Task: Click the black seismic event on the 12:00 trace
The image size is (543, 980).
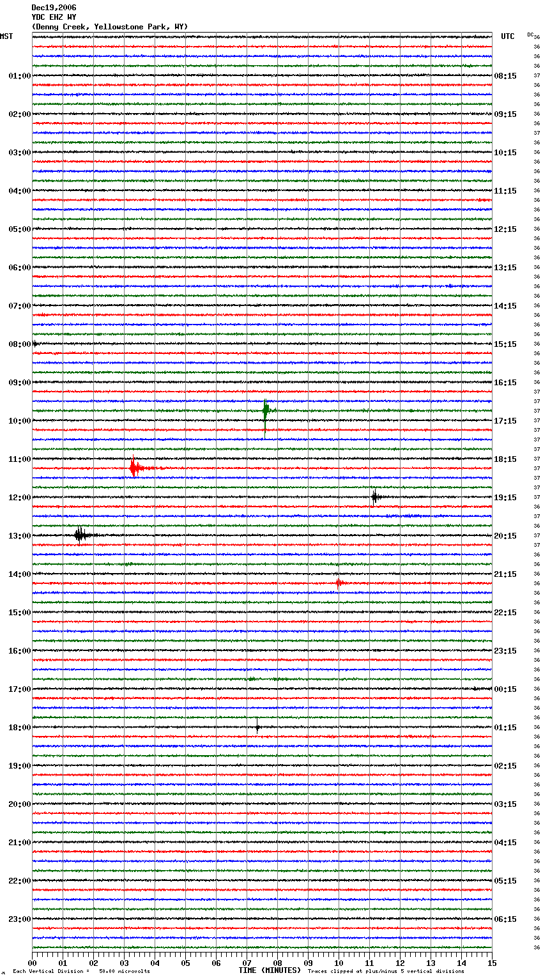Action: click(x=376, y=497)
